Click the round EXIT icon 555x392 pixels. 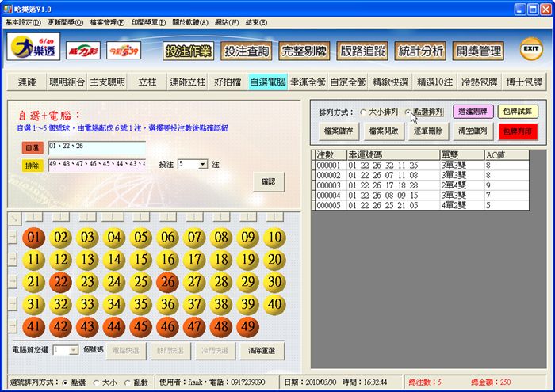[530, 49]
